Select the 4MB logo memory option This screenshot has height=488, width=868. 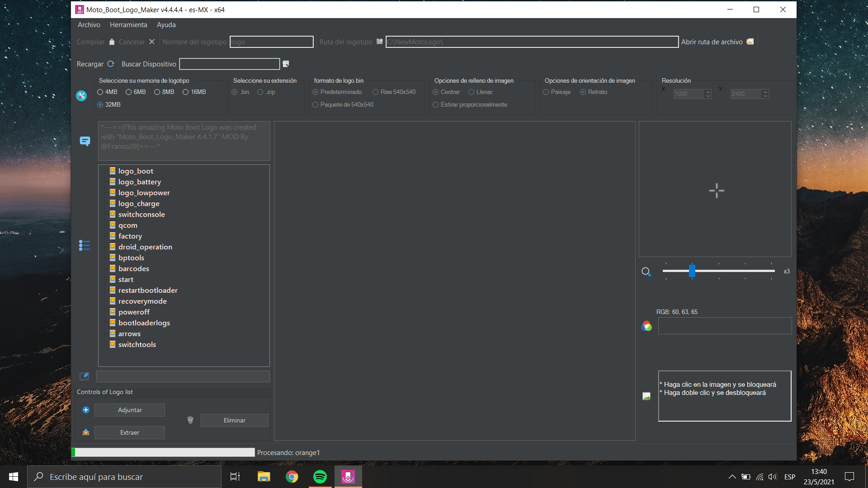pyautogui.click(x=100, y=92)
